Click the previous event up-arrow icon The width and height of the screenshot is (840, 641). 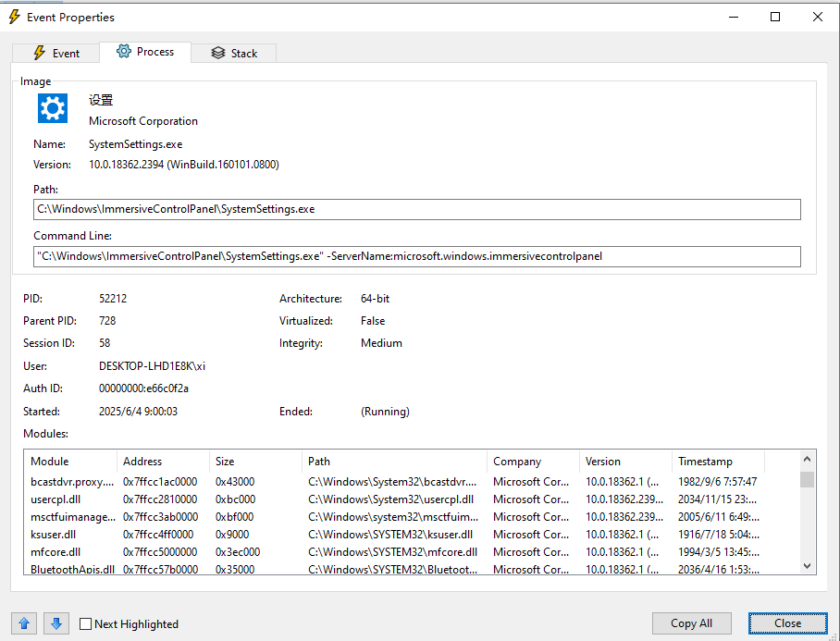[x=23, y=623]
